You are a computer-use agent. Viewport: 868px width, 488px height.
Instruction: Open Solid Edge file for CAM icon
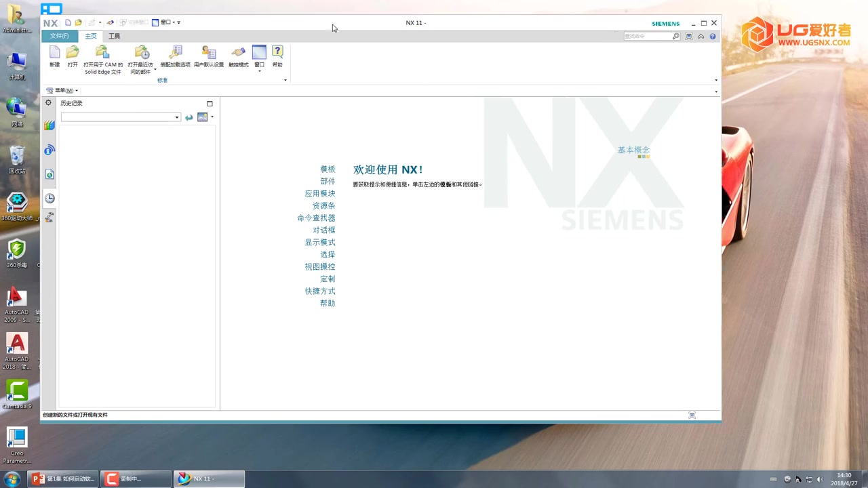pos(102,53)
